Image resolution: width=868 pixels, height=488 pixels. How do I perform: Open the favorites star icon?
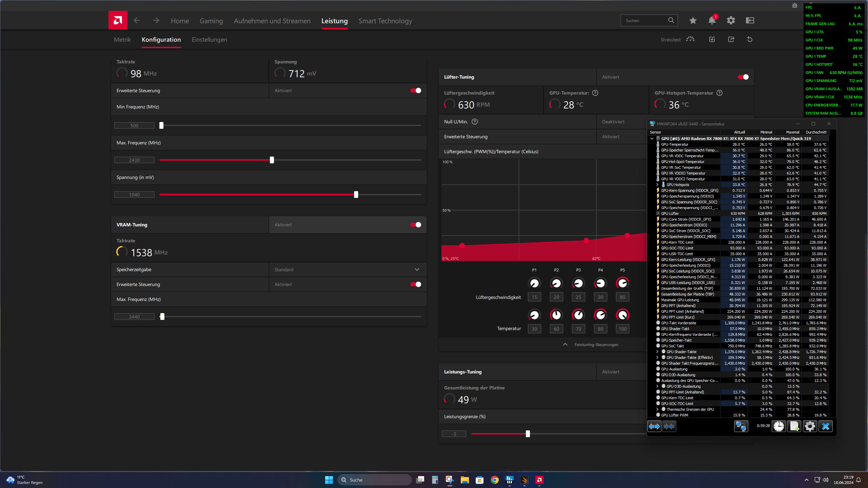tap(693, 21)
